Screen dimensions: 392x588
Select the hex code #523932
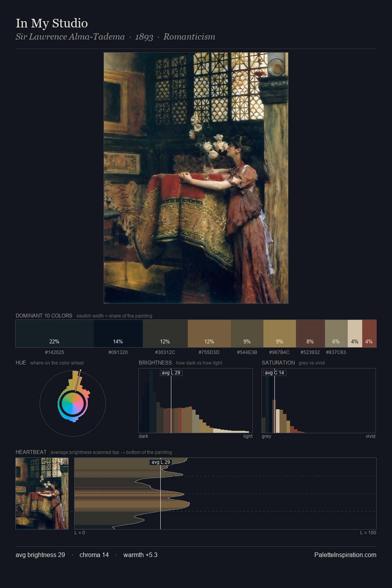point(310,352)
